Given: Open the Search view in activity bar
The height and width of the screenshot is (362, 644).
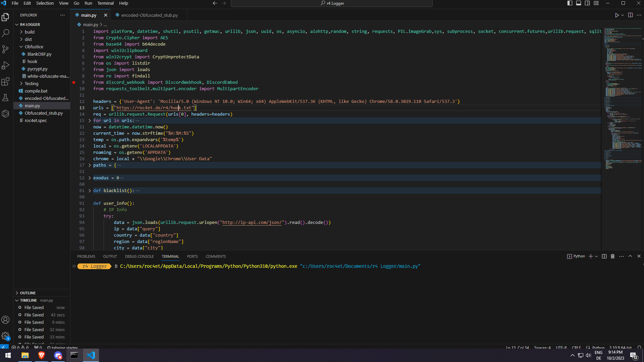Looking at the screenshot, I should tap(5, 33).
